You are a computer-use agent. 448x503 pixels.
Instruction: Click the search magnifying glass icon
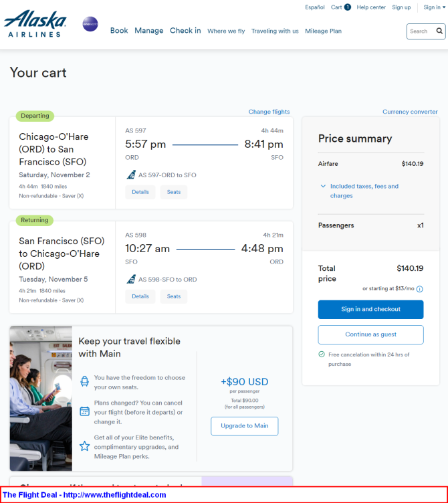pos(439,31)
